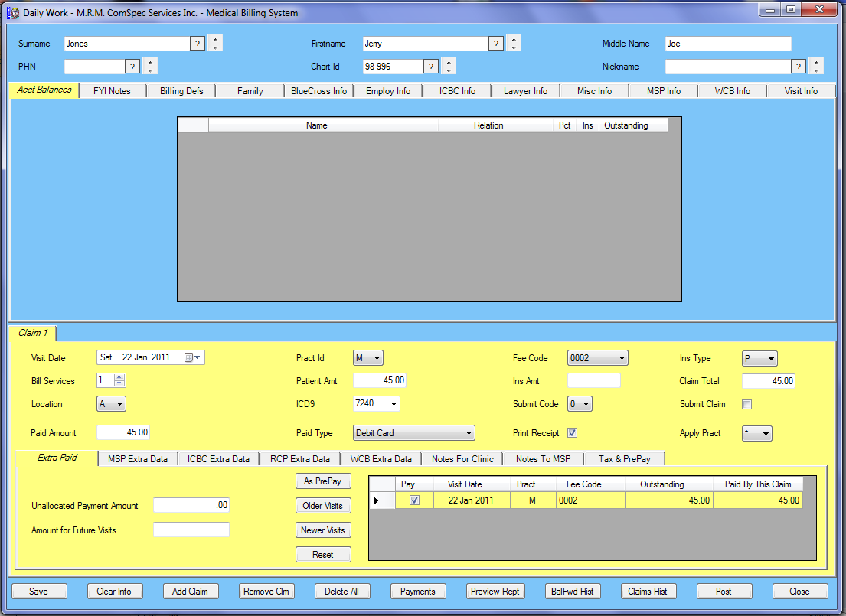Click the Post button
Screen dimensions: 846x616
click(724, 592)
